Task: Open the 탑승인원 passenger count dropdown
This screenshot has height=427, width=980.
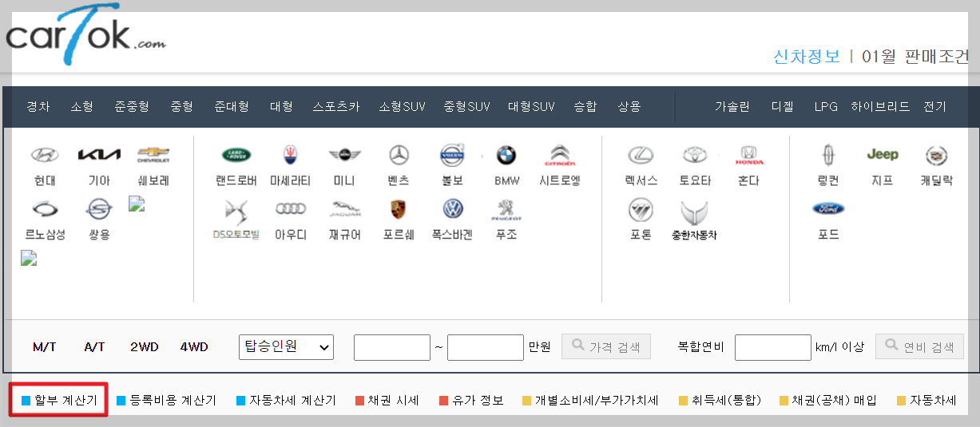Action: 286,346
